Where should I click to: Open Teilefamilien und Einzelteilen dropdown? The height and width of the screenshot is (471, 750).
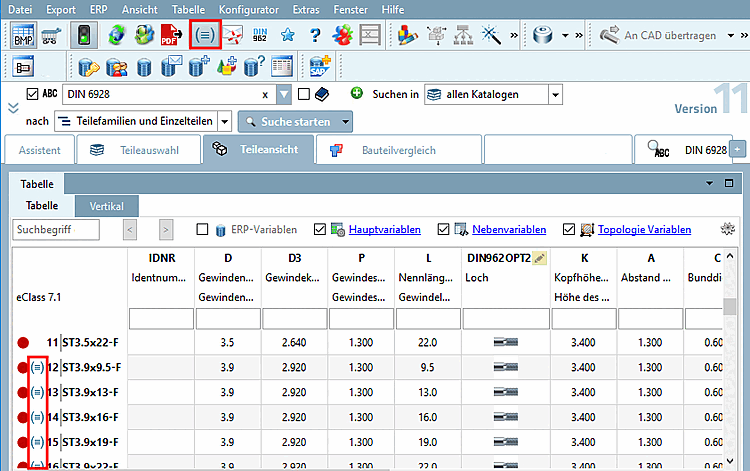[224, 121]
